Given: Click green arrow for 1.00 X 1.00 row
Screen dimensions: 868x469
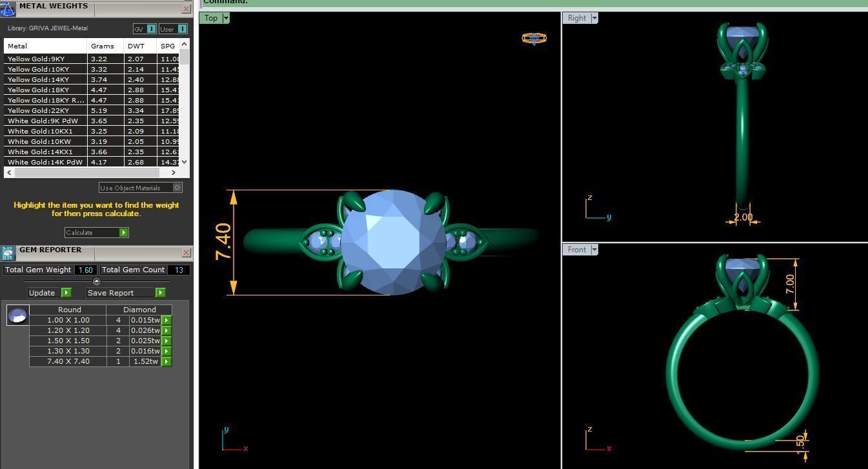Looking at the screenshot, I should tap(167, 320).
